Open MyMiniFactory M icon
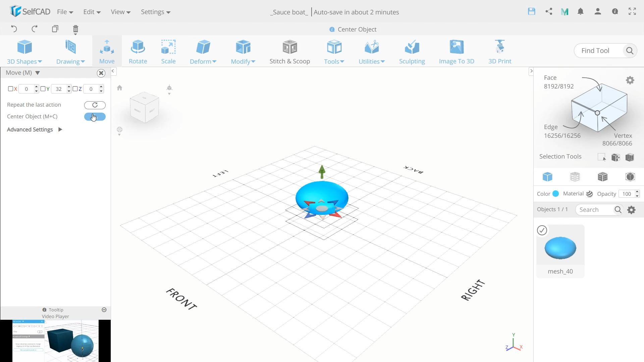 pos(565,12)
